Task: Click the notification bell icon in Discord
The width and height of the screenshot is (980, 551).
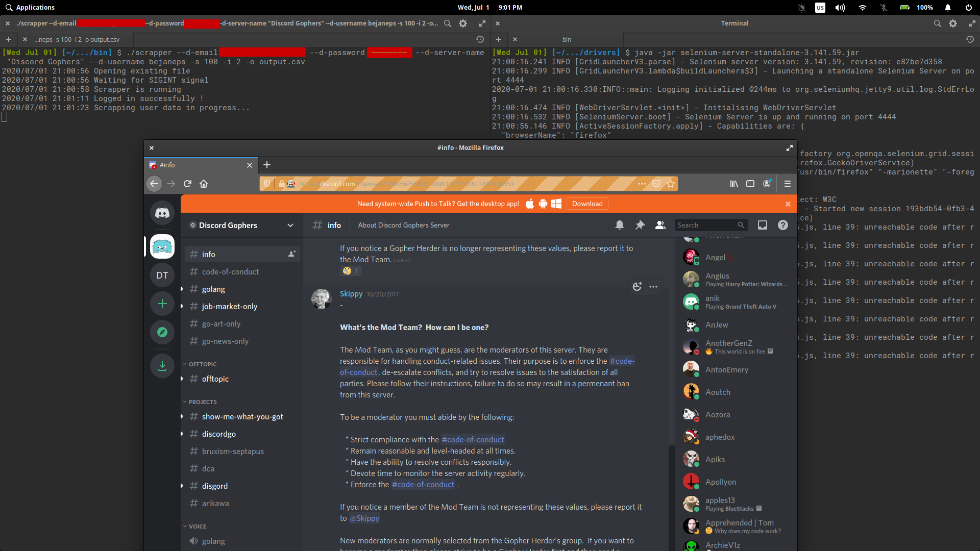Action: [x=619, y=226]
